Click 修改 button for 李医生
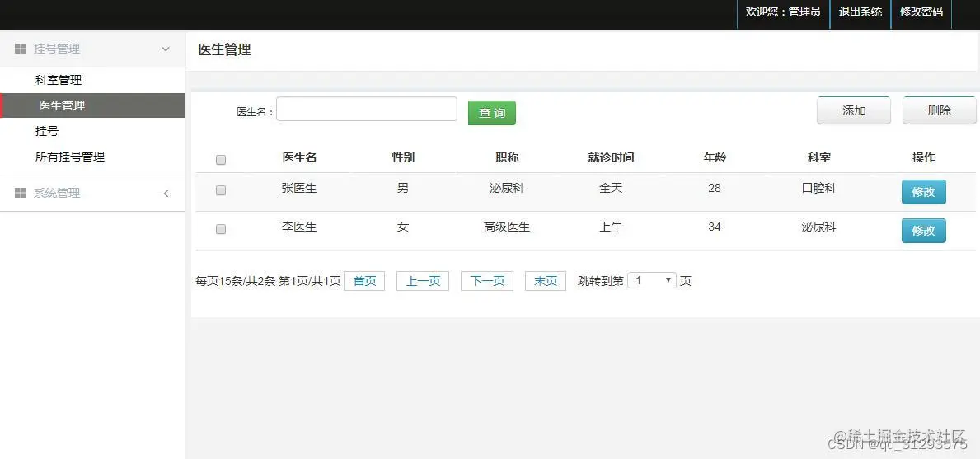This screenshot has height=459, width=980. pos(923,231)
